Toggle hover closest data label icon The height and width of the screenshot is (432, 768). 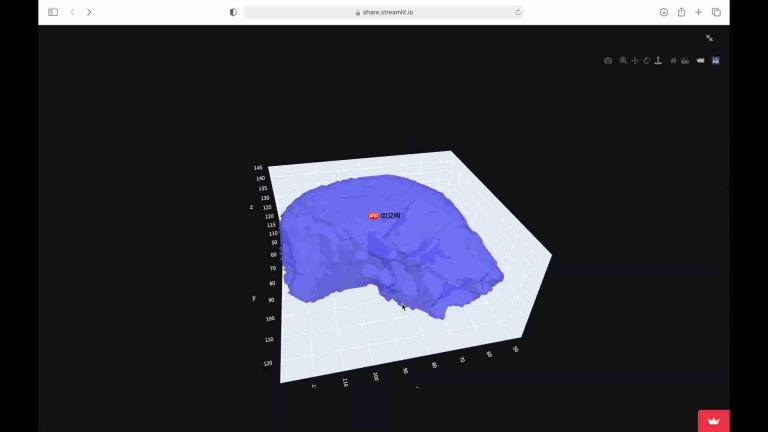coord(700,61)
